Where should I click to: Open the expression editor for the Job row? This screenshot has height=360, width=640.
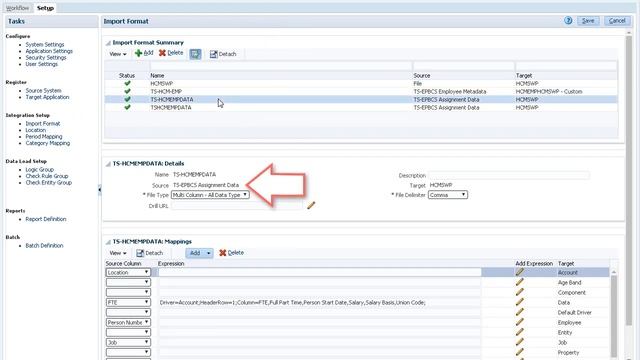[520, 342]
